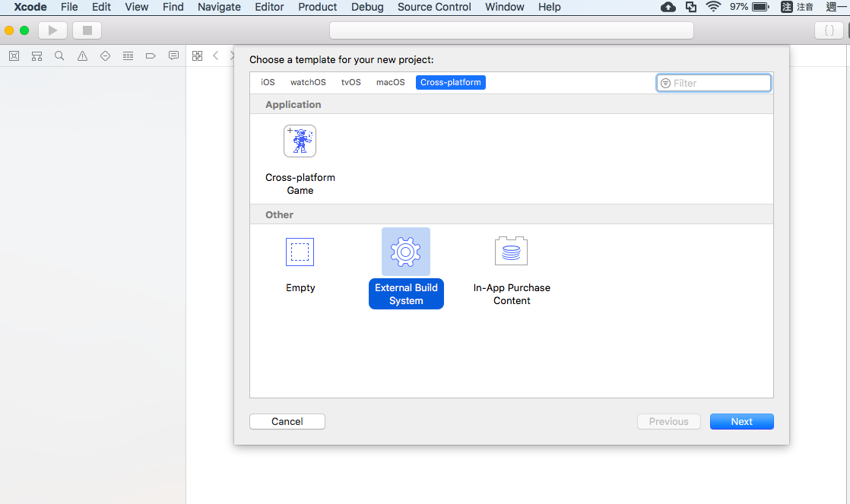
Task: Open the Test navigator diamond icon
Action: (105, 55)
